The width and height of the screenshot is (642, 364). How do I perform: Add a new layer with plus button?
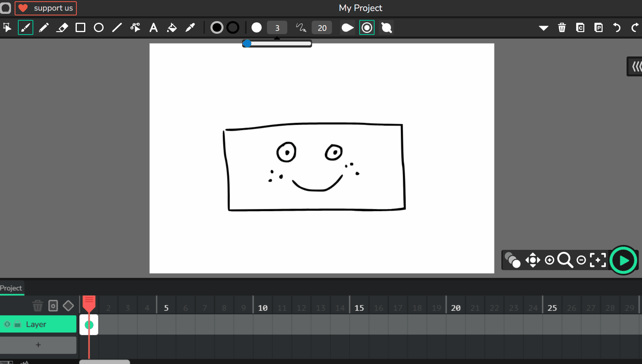[38, 345]
